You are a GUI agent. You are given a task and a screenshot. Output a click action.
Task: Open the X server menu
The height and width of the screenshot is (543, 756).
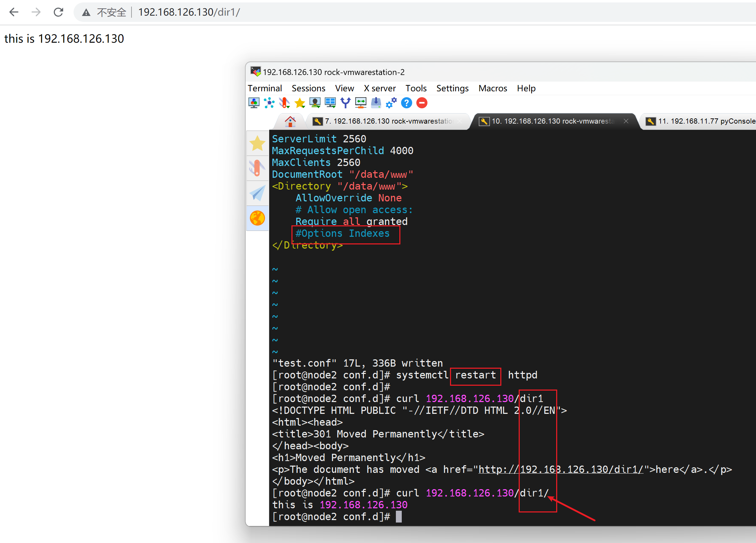click(x=380, y=89)
